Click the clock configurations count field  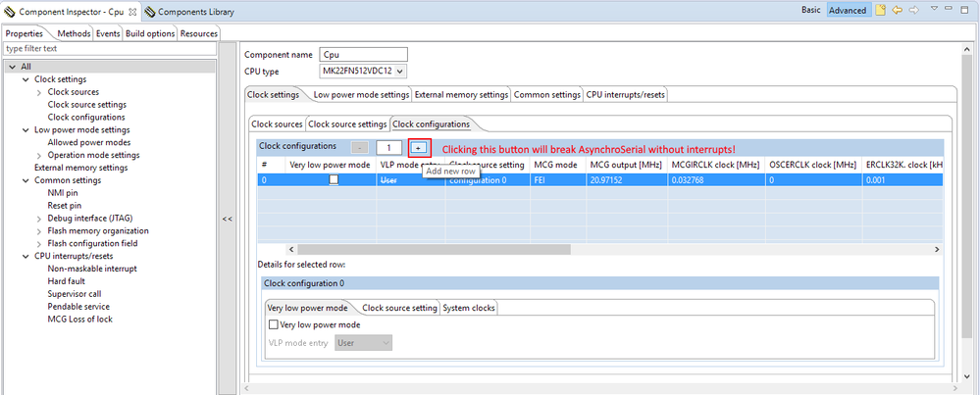click(388, 148)
